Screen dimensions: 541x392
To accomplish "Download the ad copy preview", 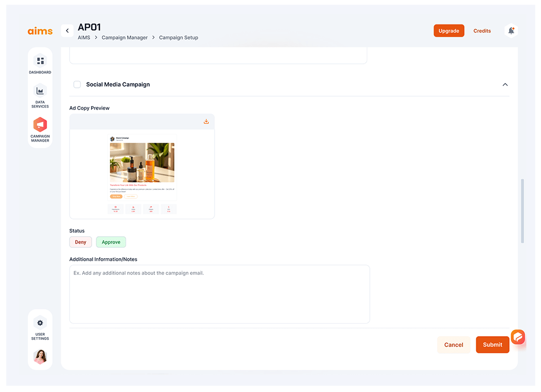I will pyautogui.click(x=206, y=122).
